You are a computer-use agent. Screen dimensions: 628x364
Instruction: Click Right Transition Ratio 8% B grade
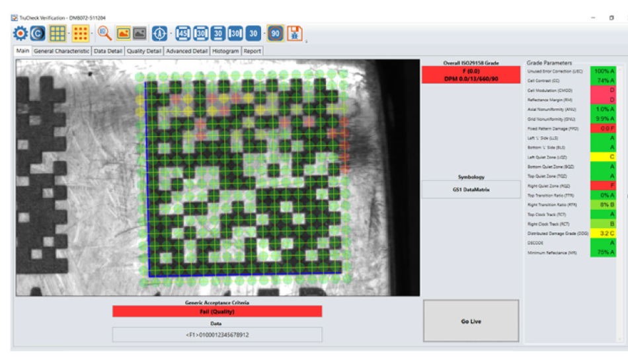pos(603,205)
